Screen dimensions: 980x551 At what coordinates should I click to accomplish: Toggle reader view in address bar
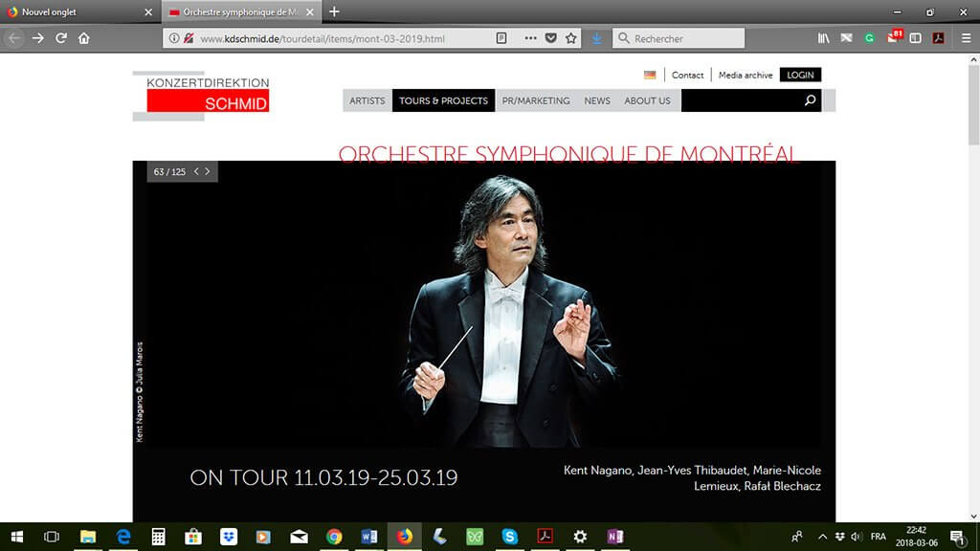point(501,38)
